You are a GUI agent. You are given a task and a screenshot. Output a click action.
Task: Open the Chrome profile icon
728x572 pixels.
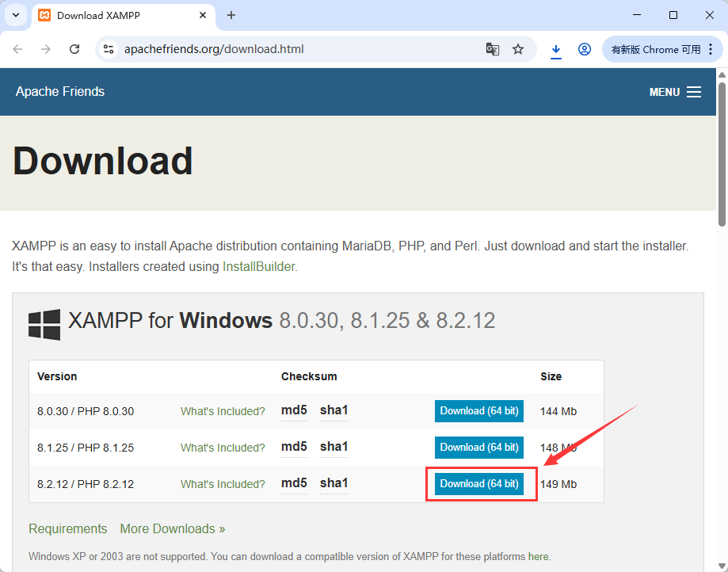(x=584, y=49)
